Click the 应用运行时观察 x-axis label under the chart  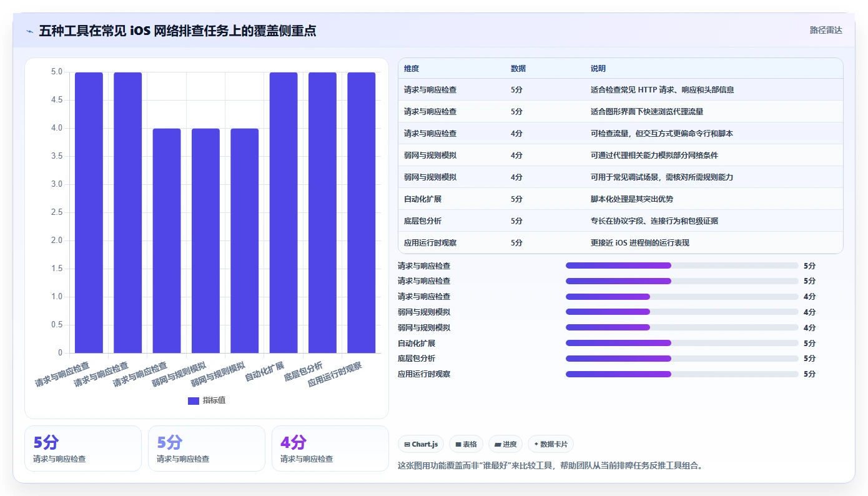click(335, 375)
